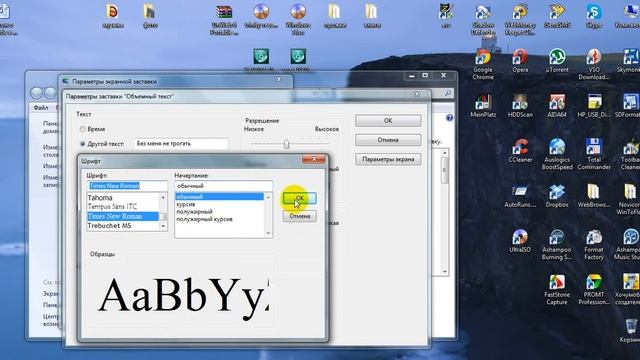The width and height of the screenshot is (640, 360).
Task: Select the Total Commander desktop icon
Action: pos(594,154)
